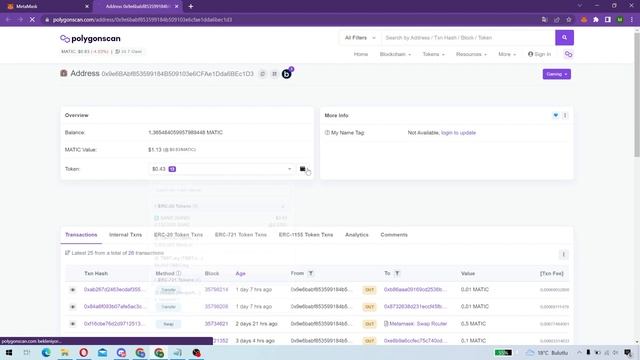Open transaction hash 0xab267d2463
Screen dimensions: 640x360
click(114, 289)
